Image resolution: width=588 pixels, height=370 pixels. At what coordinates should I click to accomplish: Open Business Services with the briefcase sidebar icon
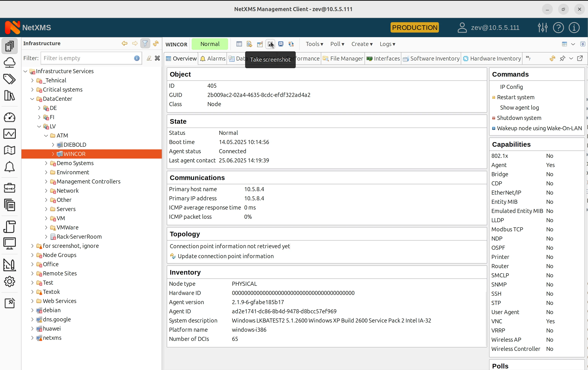click(x=10, y=188)
